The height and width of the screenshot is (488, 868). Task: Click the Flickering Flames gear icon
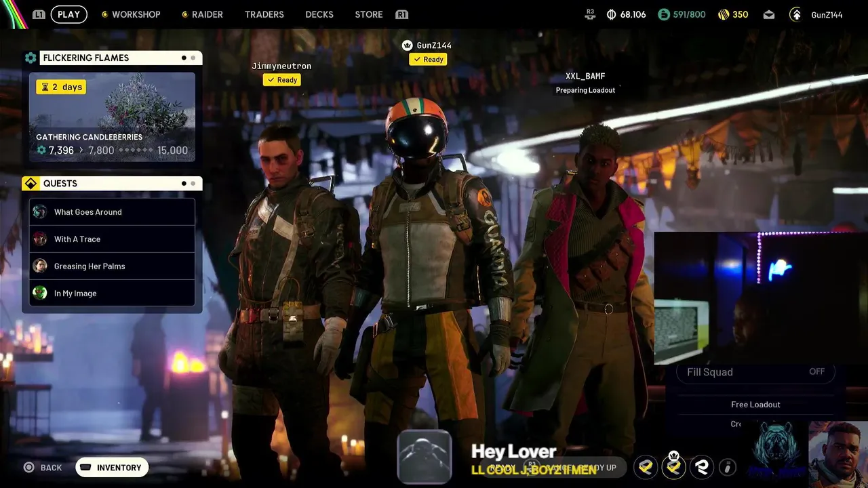click(x=31, y=58)
